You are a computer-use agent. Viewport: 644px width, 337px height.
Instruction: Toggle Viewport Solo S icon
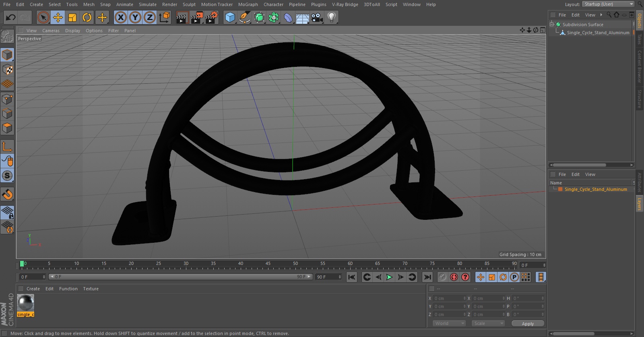click(7, 176)
